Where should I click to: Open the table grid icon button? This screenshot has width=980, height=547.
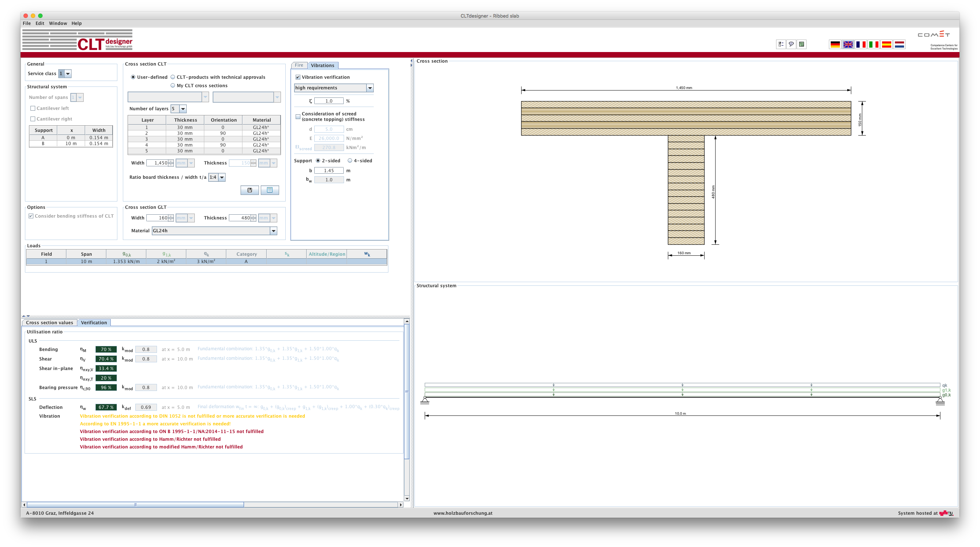270,190
